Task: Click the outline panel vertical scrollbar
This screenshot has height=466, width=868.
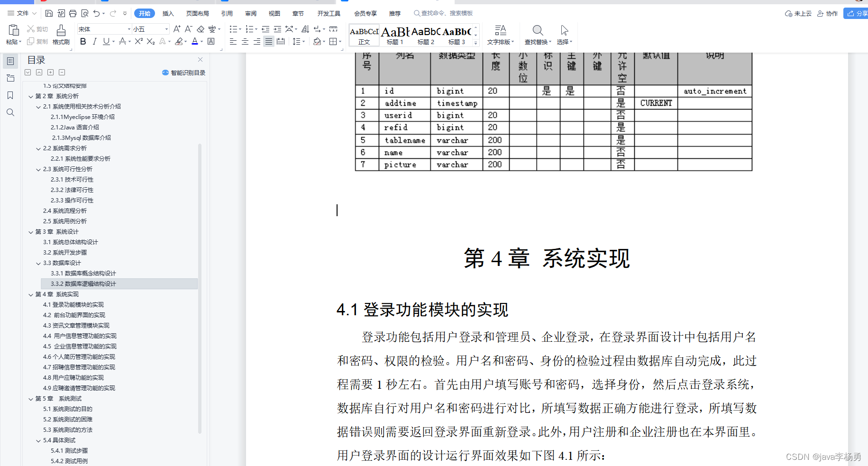Action: tap(200, 288)
